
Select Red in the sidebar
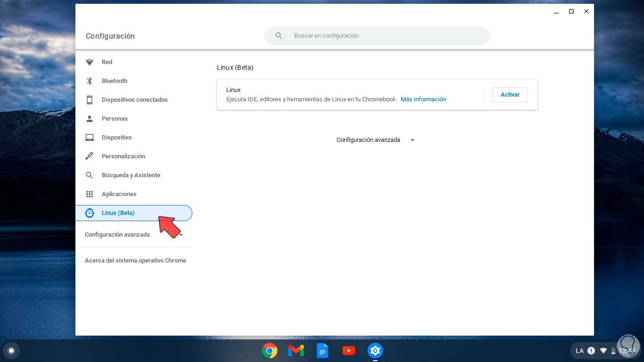coord(134,62)
